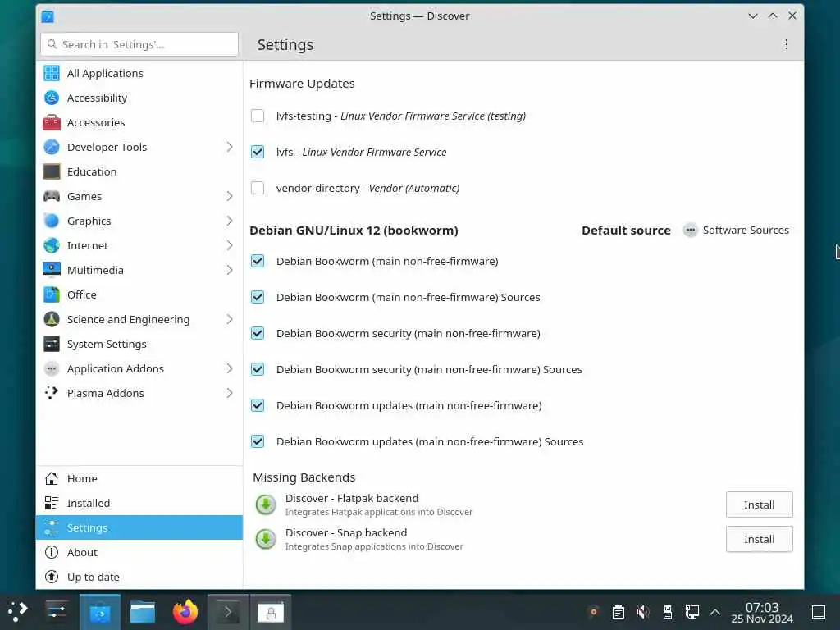840x630 pixels.
Task: Open System Settings from taskbar sliders icon
Action: 57,611
